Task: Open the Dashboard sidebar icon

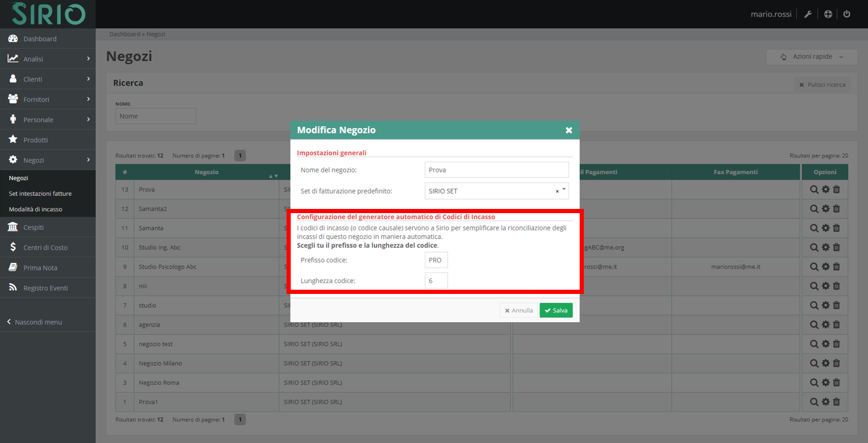Action: (x=13, y=38)
